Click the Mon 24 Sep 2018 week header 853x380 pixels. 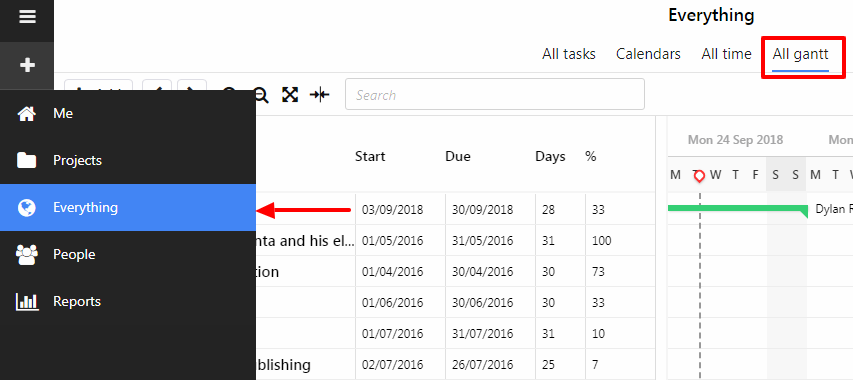coord(735,140)
